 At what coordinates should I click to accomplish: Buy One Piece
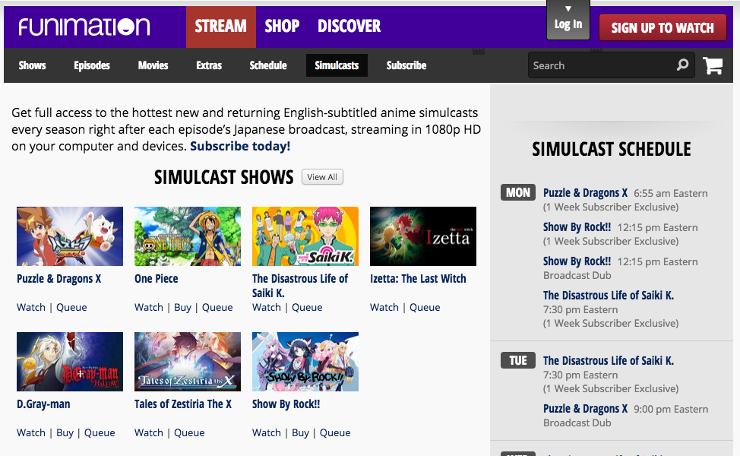(183, 307)
